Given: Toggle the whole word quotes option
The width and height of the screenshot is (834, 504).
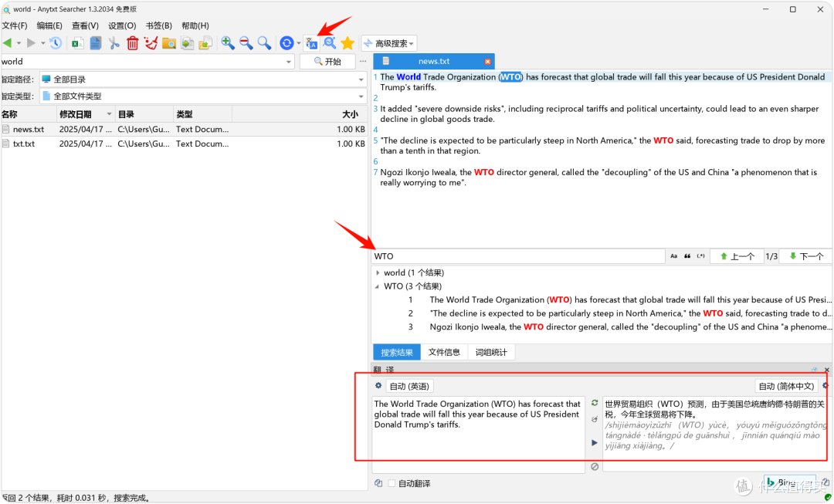Looking at the screenshot, I should pos(687,256).
